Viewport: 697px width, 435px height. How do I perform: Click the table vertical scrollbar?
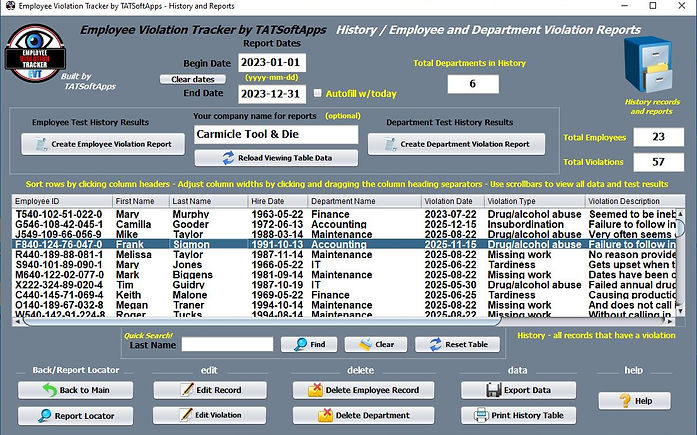click(681, 262)
